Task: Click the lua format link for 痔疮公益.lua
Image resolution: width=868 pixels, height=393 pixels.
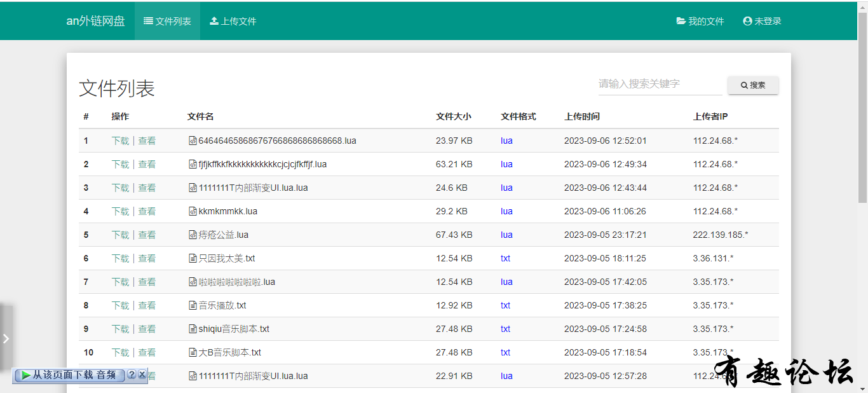Action: point(506,235)
